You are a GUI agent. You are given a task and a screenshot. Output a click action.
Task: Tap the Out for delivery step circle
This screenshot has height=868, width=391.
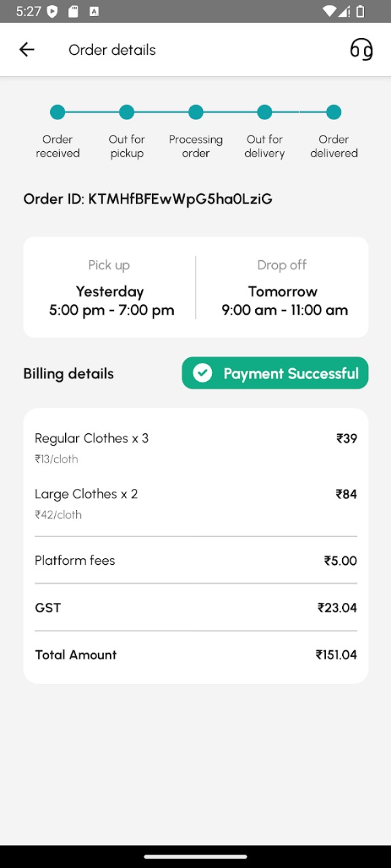(x=265, y=113)
